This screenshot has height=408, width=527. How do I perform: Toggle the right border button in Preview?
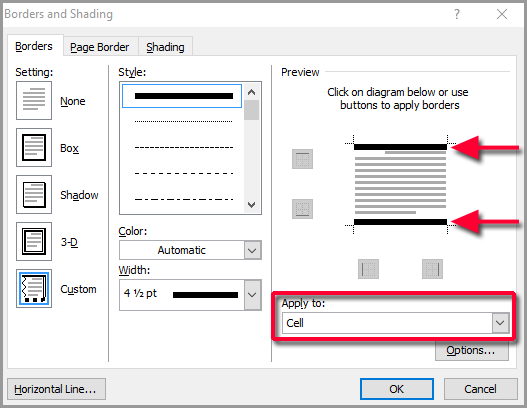tap(432, 269)
